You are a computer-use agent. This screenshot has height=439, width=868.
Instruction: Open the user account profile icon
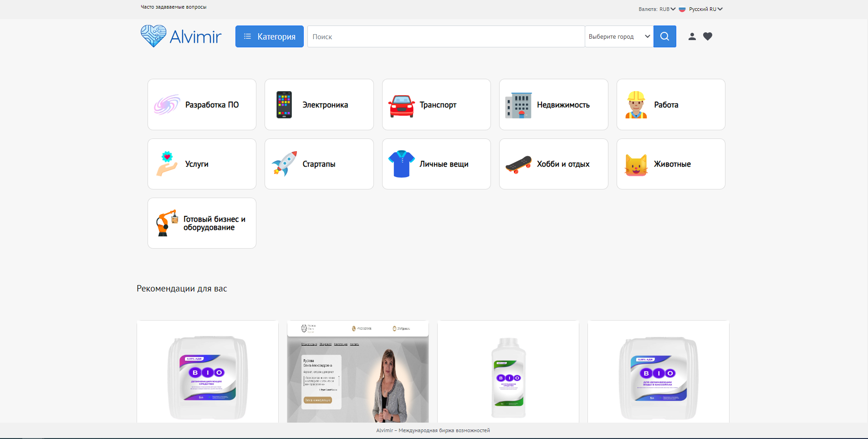pos(692,36)
